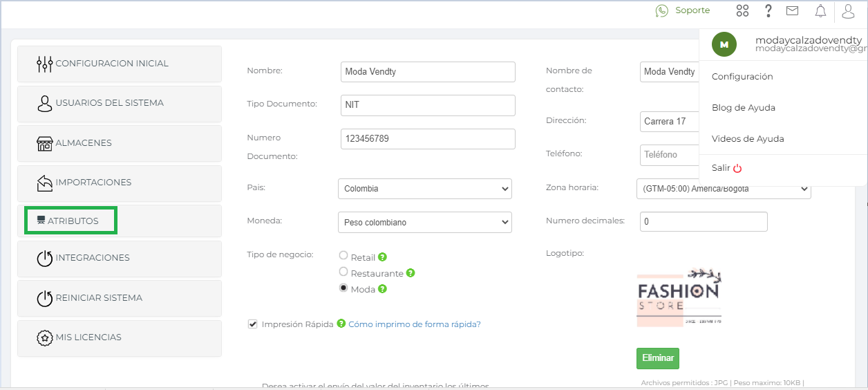The width and height of the screenshot is (868, 390).
Task: Click the Fashion Store logo thumbnail
Action: (679, 297)
